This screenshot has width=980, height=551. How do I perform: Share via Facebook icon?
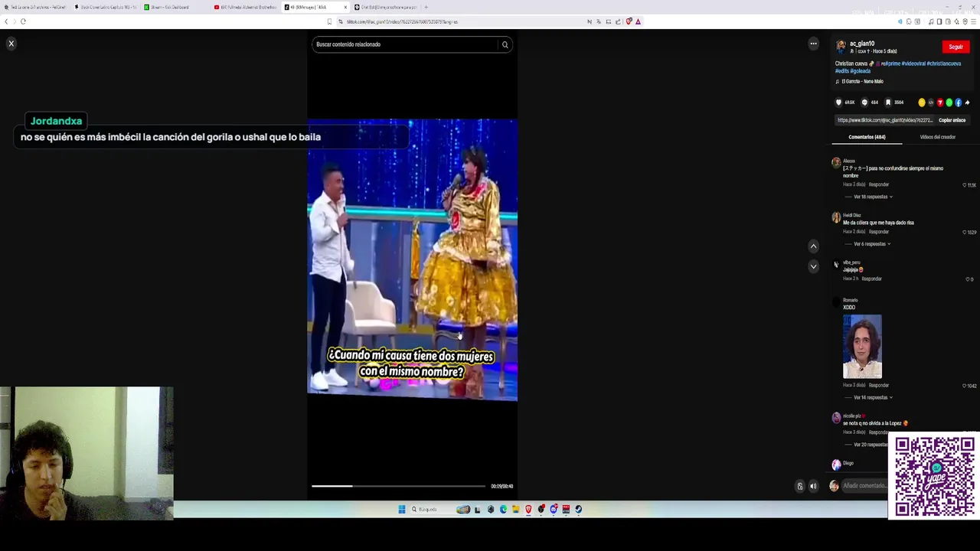[959, 103]
